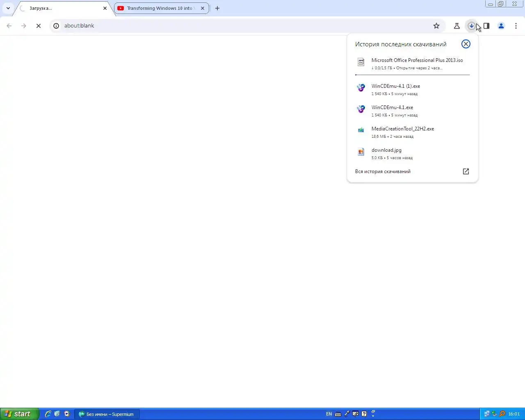This screenshot has height=420, width=525.
Task: Open full download history link
Action: coord(383,171)
